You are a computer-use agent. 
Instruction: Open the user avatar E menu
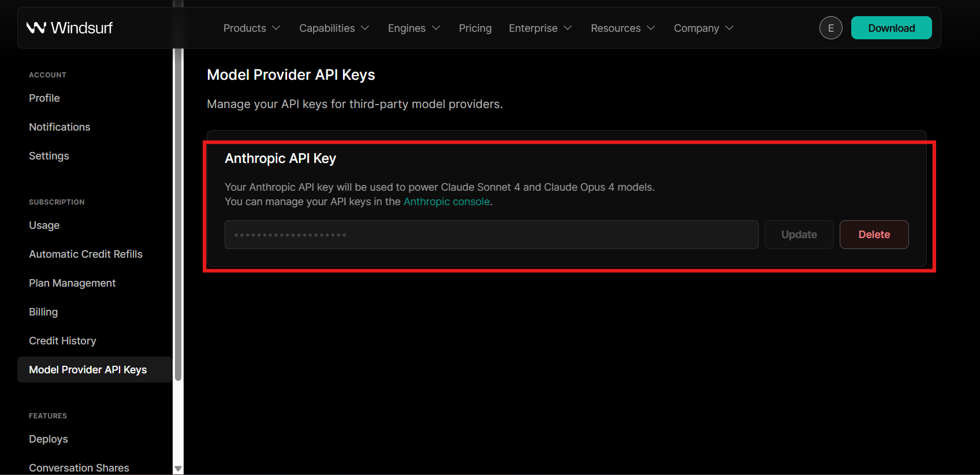[830, 28]
